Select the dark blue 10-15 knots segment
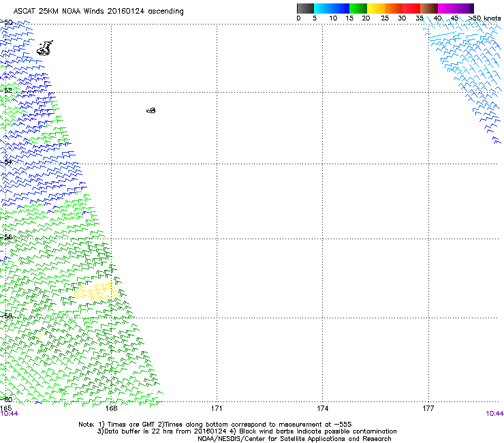The image size is (504, 443). (341, 8)
